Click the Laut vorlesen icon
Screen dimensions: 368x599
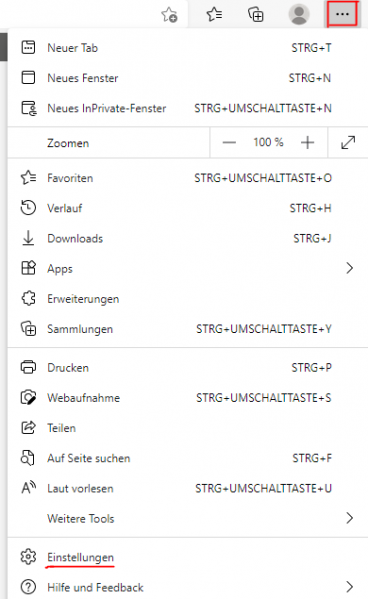tap(29, 488)
